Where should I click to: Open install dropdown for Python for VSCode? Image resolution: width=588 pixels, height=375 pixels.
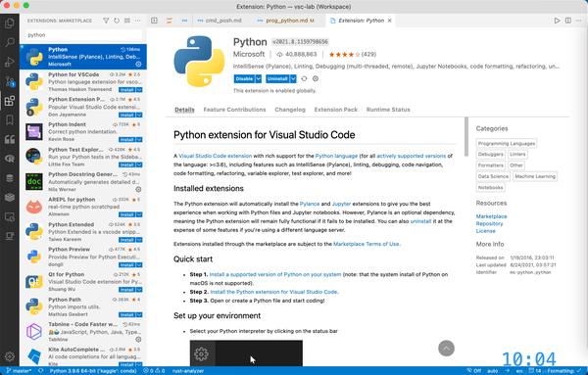click(x=139, y=90)
